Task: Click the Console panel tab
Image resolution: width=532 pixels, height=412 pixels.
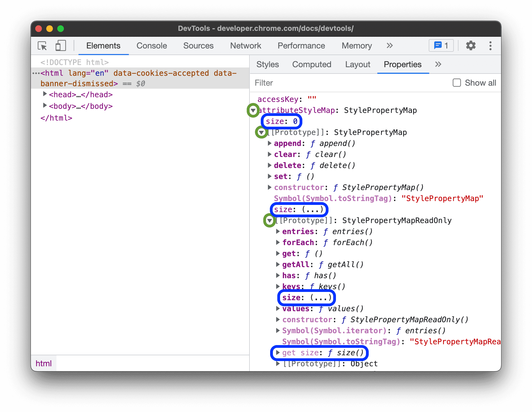Action: coord(152,47)
